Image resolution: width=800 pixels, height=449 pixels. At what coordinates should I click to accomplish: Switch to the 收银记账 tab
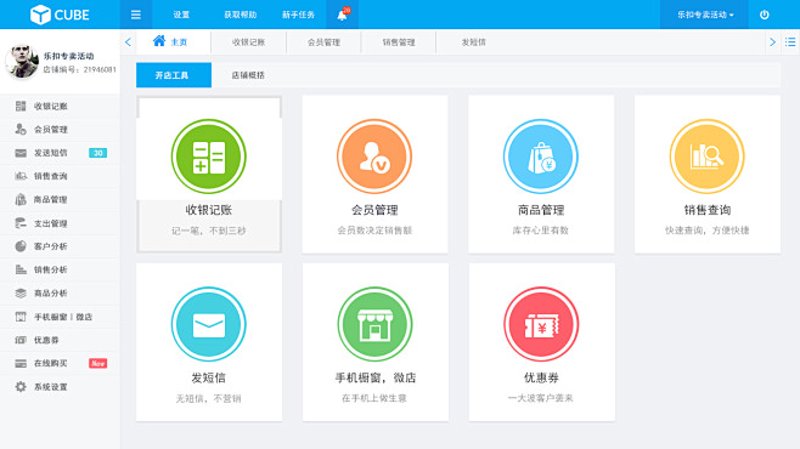point(248,42)
